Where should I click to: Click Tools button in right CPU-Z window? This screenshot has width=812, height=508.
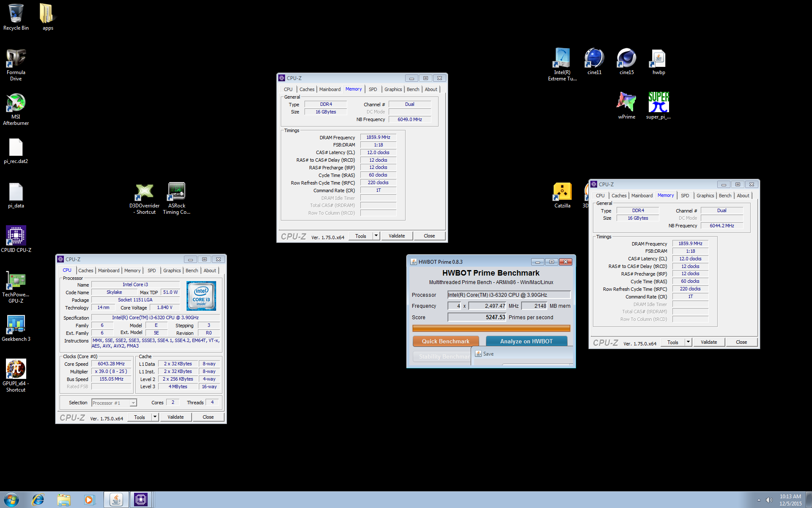click(673, 342)
